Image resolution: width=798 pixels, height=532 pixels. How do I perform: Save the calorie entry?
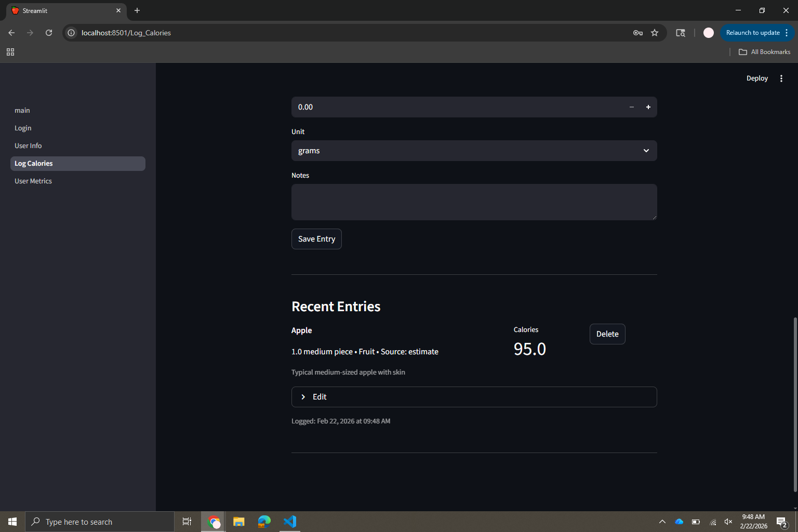[x=316, y=239]
